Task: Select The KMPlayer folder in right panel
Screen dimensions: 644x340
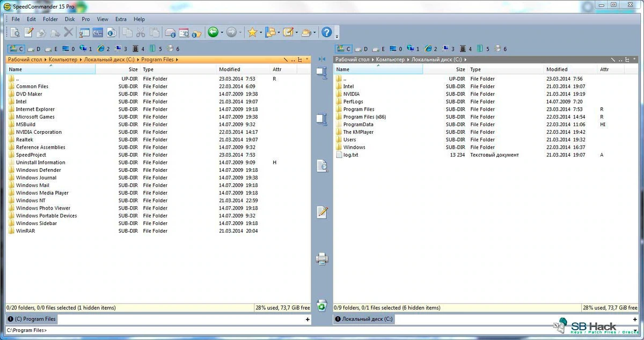Action: (358, 132)
